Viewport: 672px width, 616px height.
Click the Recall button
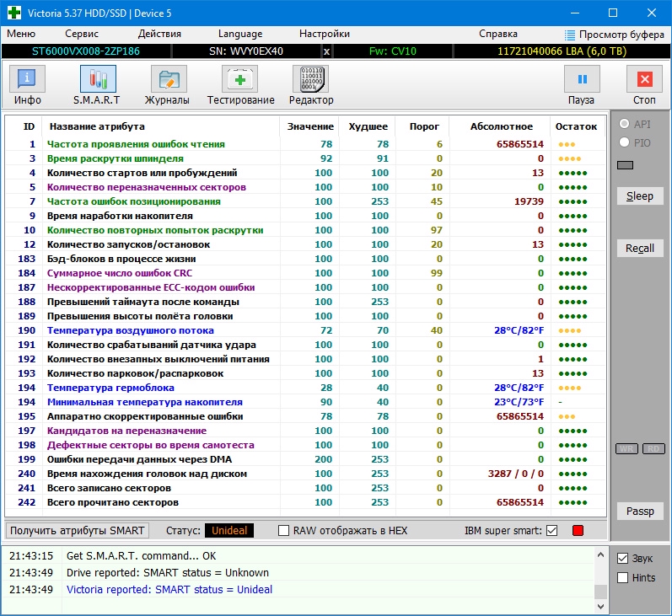click(x=640, y=248)
